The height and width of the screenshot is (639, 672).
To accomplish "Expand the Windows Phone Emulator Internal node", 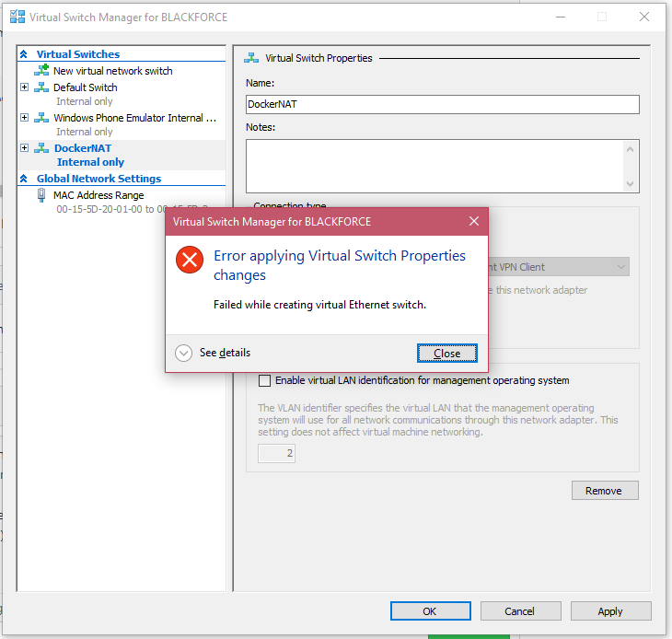I will pos(25,118).
